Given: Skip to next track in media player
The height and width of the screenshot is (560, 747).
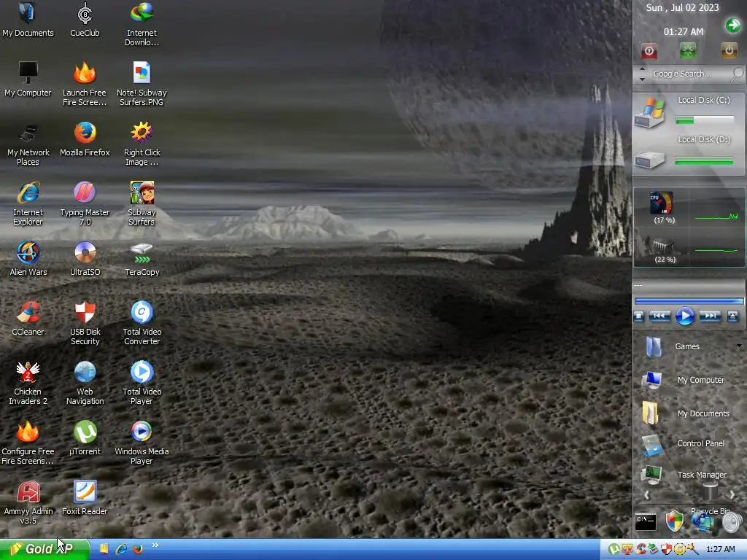Looking at the screenshot, I should (710, 316).
